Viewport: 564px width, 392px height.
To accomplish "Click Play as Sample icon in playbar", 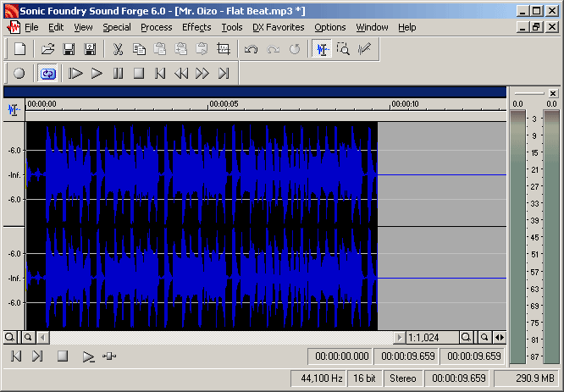I will point(109,356).
